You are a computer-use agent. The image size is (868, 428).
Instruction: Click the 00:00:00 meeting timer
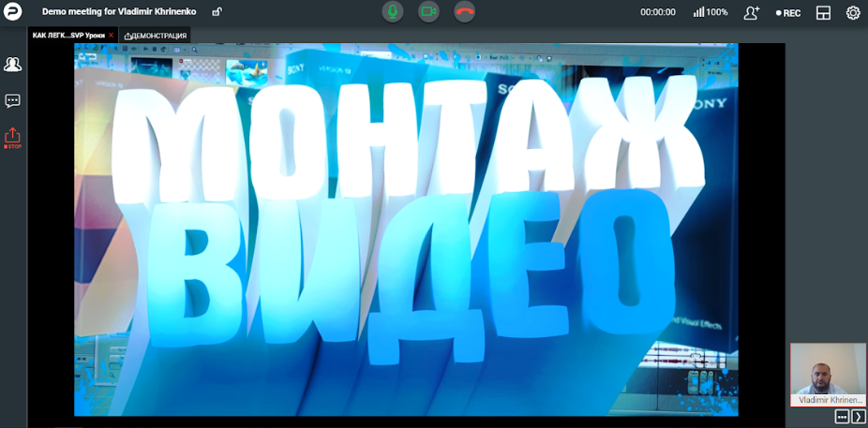pos(658,12)
